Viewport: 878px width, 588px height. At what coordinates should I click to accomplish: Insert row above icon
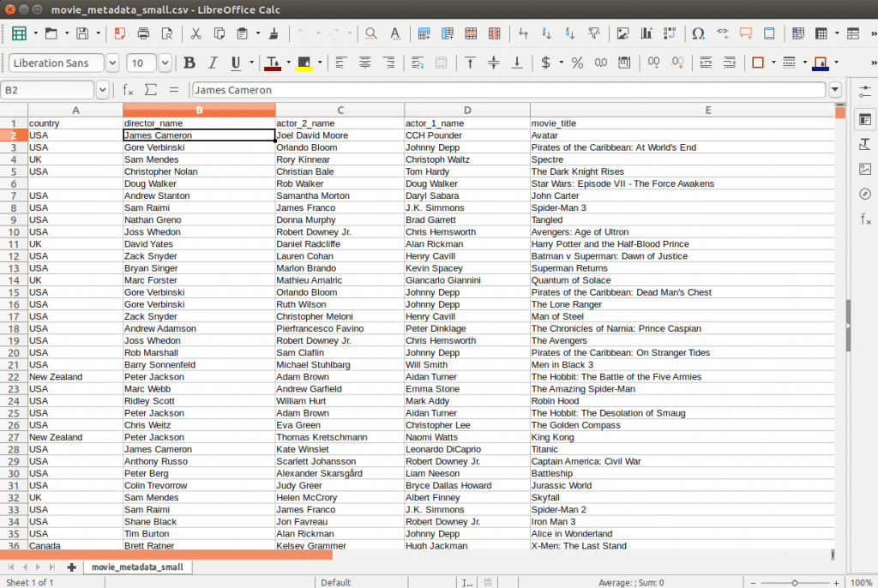[x=424, y=33]
